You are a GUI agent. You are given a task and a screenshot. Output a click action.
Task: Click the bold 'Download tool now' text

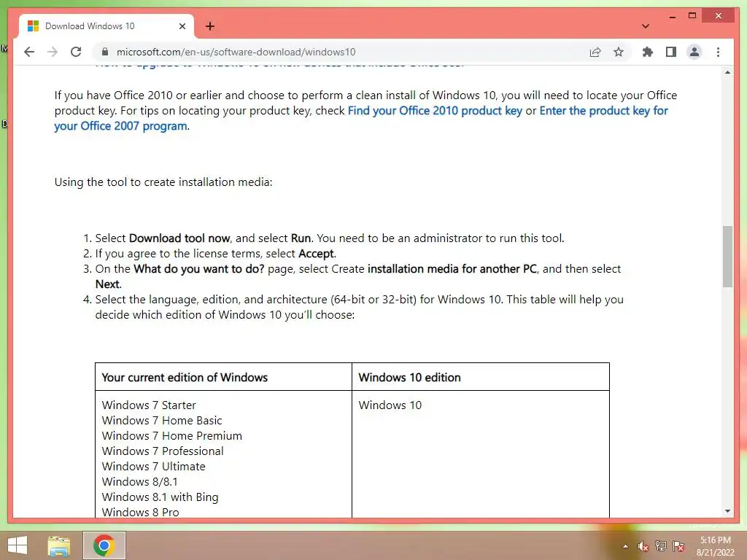[x=179, y=238]
